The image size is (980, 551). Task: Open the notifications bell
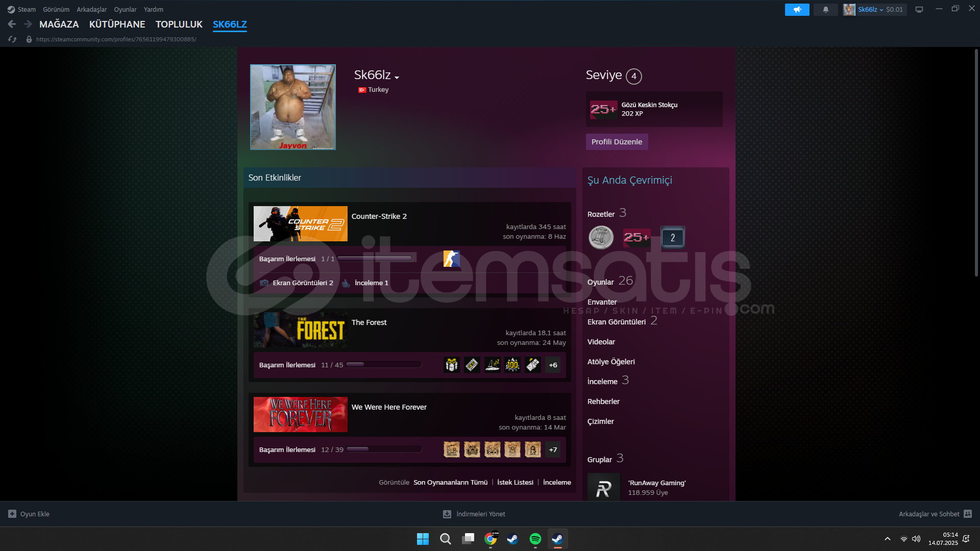coord(825,9)
